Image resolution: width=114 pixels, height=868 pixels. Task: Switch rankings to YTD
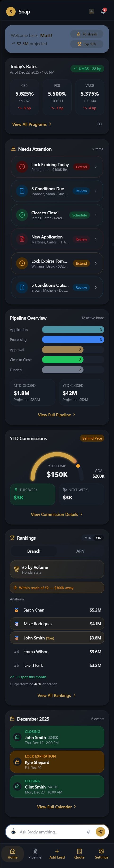point(98,538)
